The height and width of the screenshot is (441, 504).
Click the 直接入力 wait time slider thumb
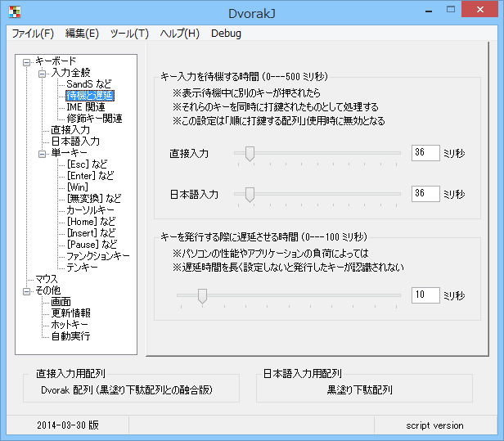pyautogui.click(x=250, y=154)
